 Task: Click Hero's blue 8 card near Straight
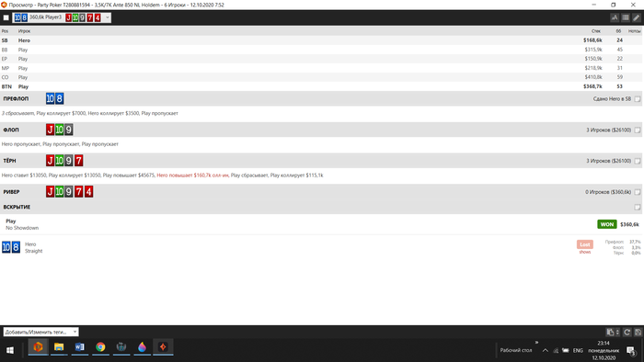point(16,247)
